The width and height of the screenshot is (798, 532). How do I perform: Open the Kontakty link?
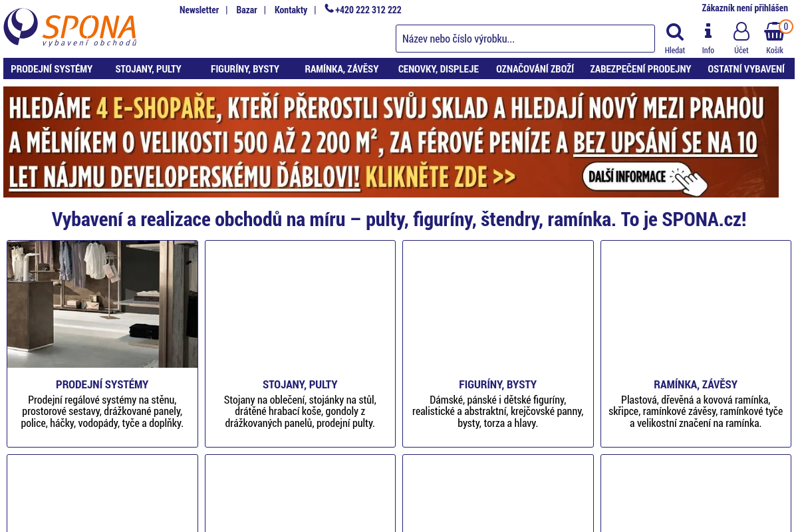point(291,10)
